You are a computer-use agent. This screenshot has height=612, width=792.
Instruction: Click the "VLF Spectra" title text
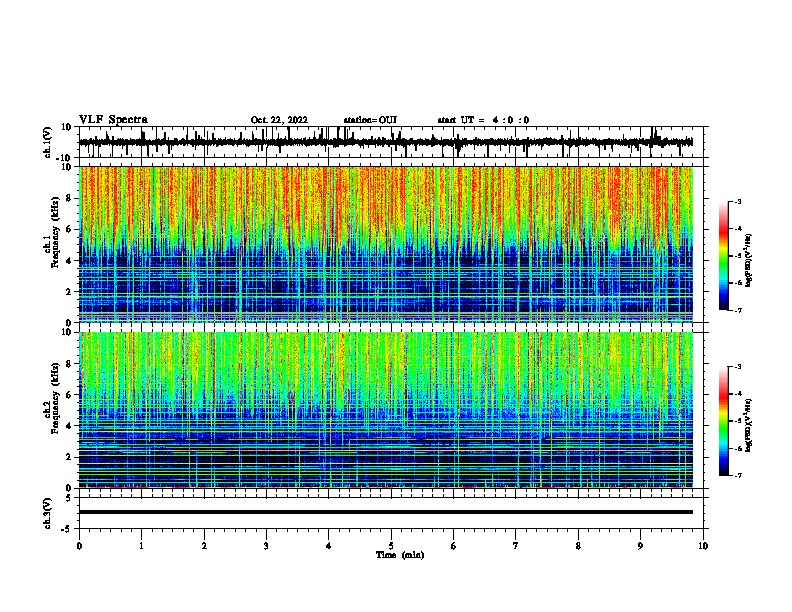pos(113,120)
